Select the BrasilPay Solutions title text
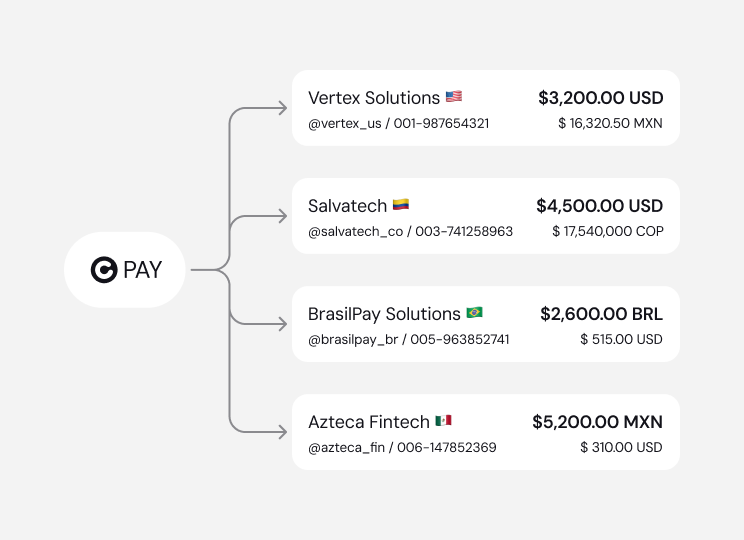Viewport: 744px width, 540px height. point(384,314)
